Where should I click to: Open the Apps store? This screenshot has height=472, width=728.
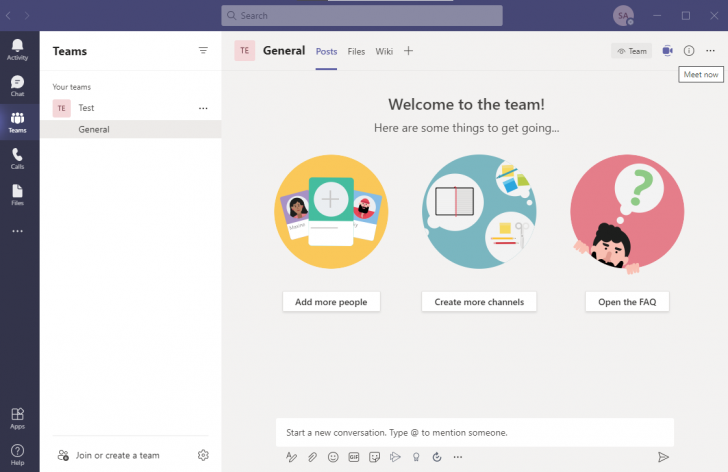(17, 418)
